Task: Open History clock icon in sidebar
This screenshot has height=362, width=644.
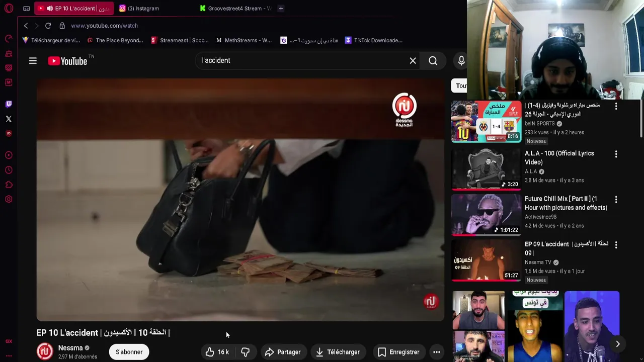Action: tap(9, 170)
